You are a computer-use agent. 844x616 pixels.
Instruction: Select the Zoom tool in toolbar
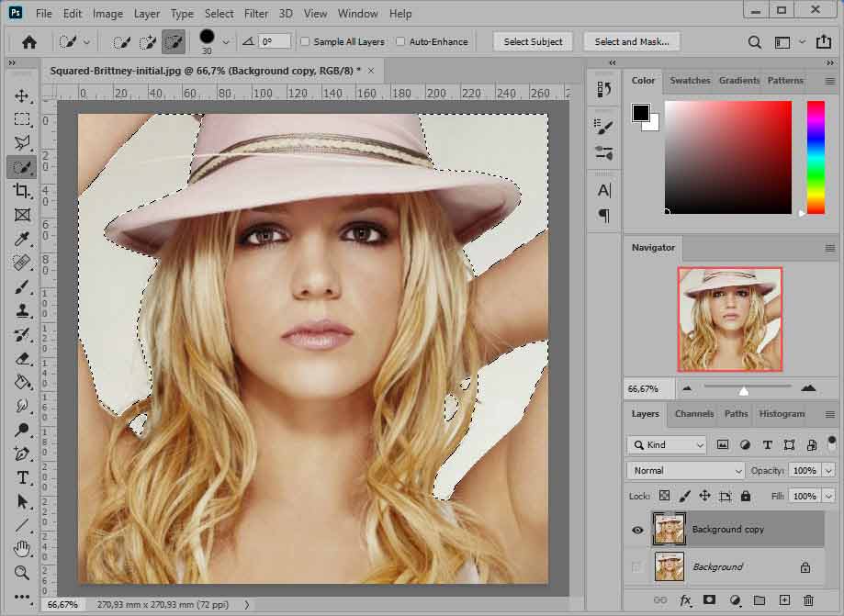click(22, 573)
